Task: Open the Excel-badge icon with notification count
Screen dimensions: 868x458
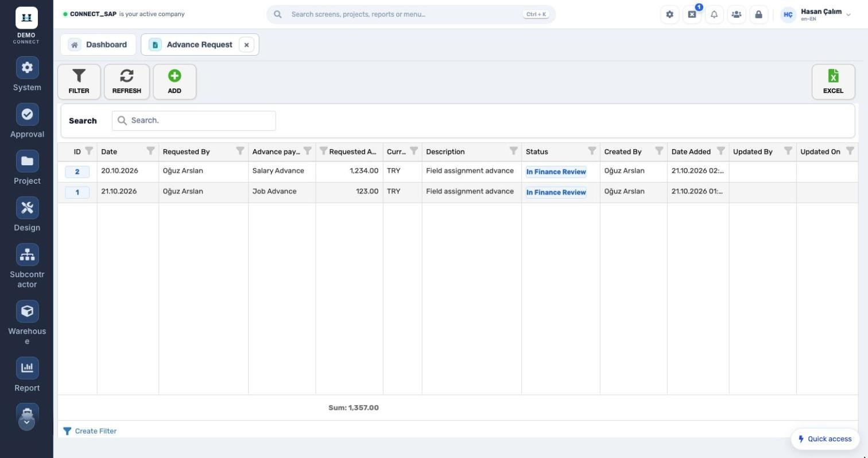Action: [x=692, y=14]
